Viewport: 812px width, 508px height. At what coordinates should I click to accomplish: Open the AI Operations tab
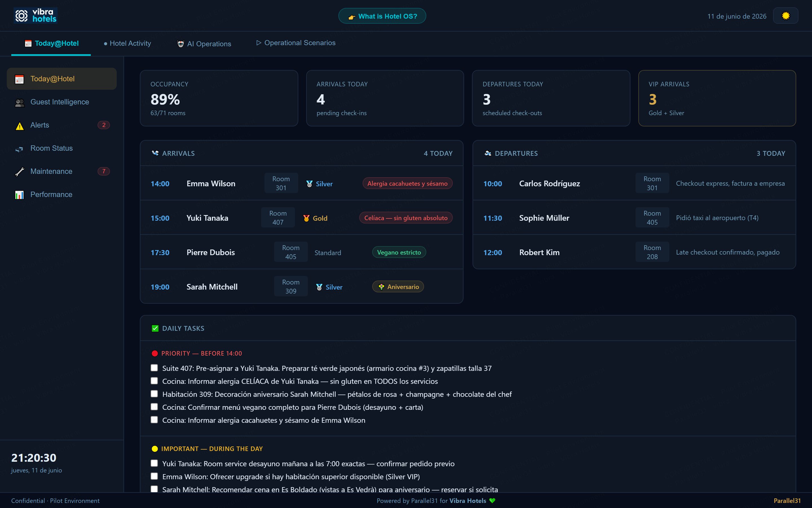[204, 44]
